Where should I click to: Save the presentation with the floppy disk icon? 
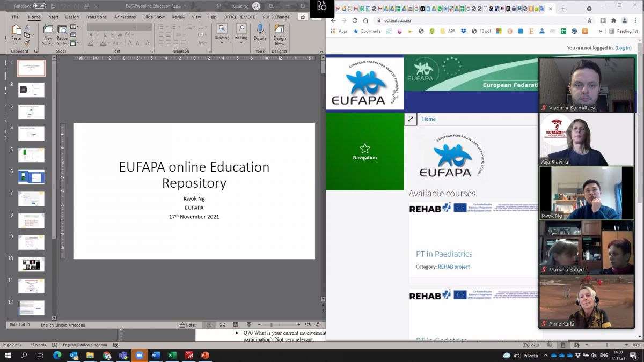tap(55, 6)
